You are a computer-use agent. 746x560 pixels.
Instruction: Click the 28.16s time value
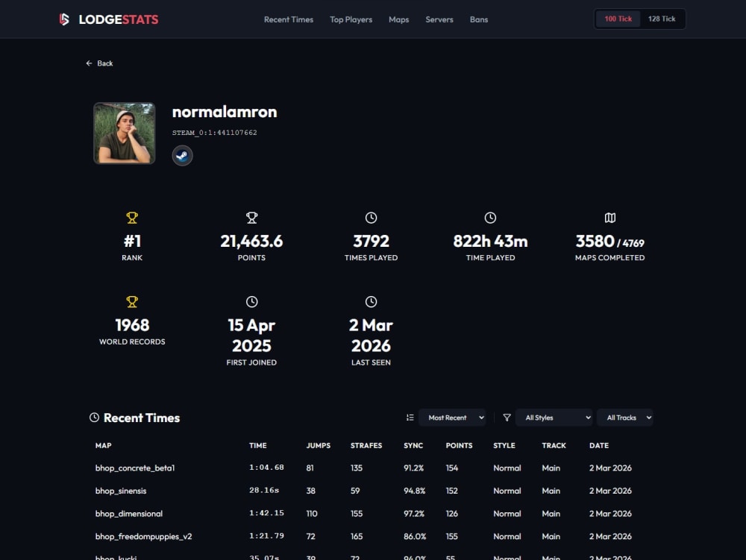[264, 490]
